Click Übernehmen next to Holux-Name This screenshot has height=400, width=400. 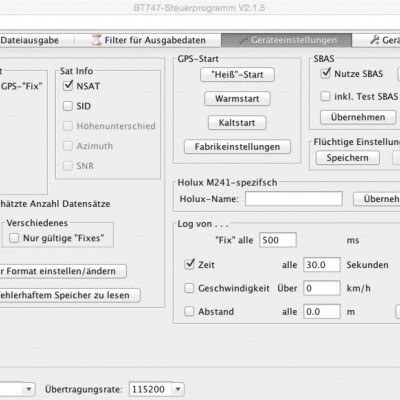tap(377, 199)
